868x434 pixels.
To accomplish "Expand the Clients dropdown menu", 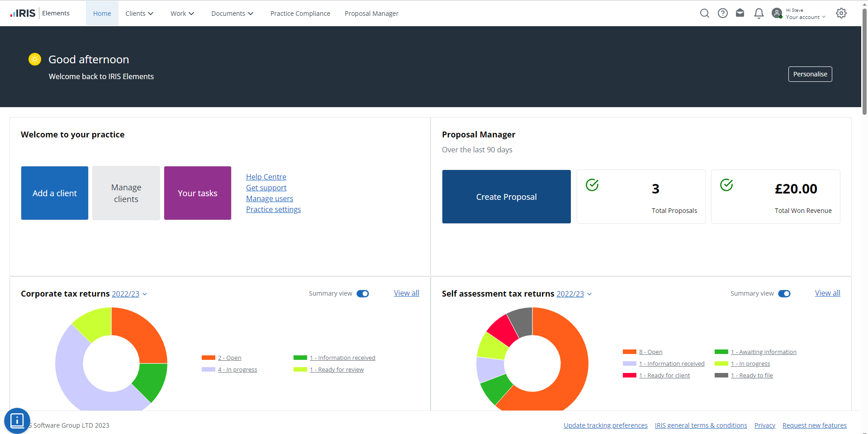I will [139, 14].
